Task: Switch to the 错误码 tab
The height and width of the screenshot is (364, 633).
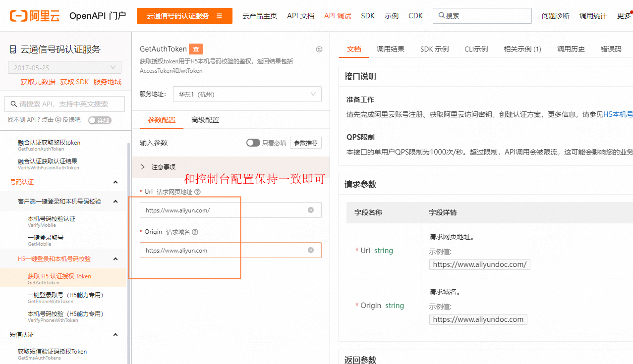Action: point(611,49)
